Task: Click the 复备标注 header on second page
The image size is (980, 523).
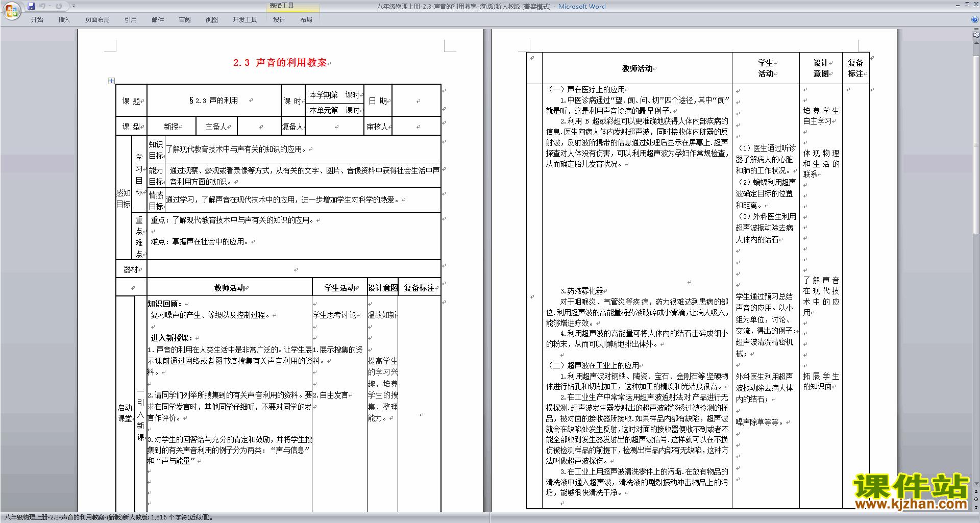Action: coord(855,68)
